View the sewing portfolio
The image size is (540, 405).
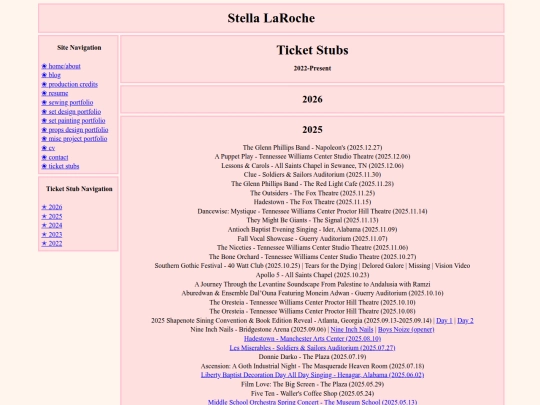(x=67, y=103)
